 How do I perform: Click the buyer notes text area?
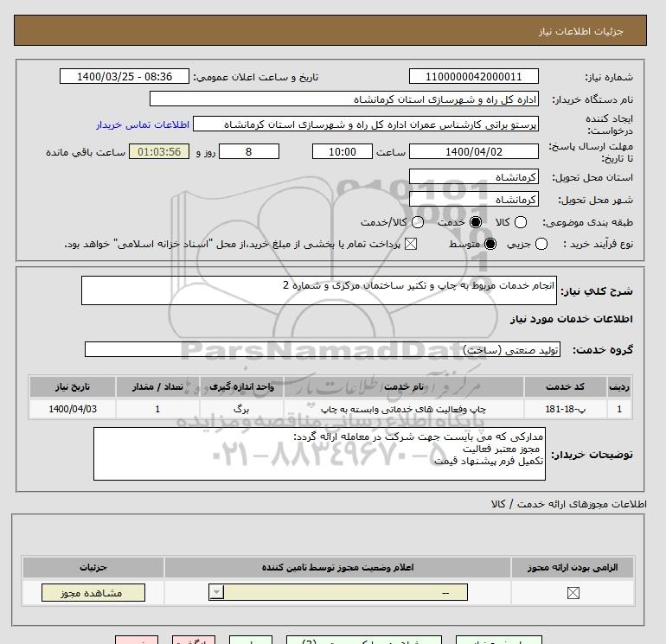pyautogui.click(x=319, y=454)
